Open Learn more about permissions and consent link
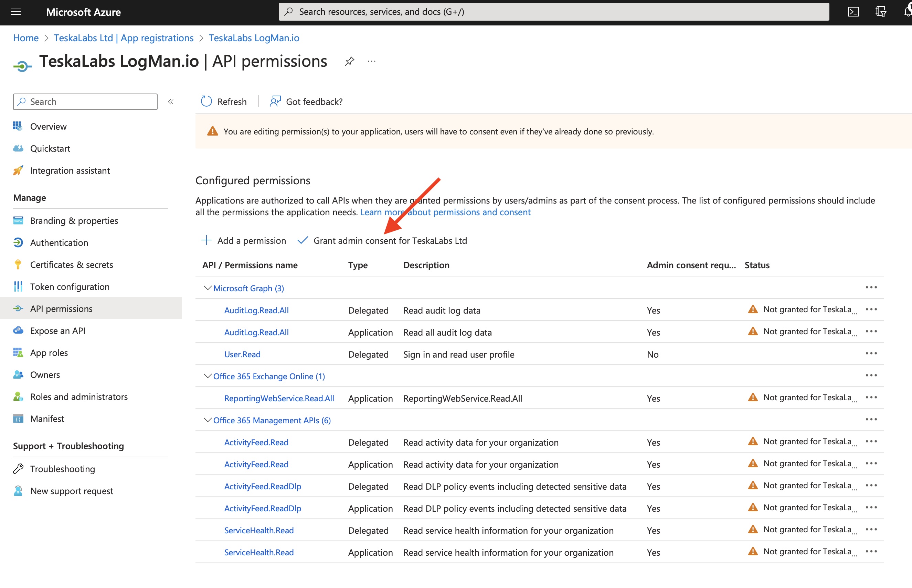The height and width of the screenshot is (588, 912). pos(445,212)
